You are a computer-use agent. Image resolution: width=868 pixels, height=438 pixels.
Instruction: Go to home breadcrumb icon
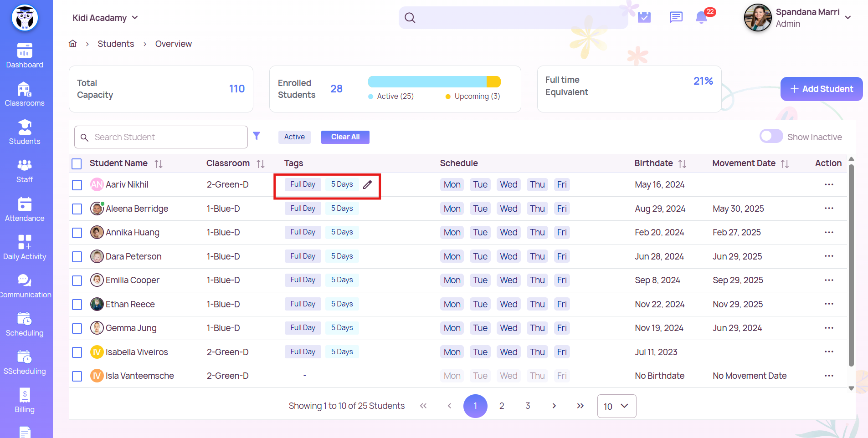tap(73, 44)
